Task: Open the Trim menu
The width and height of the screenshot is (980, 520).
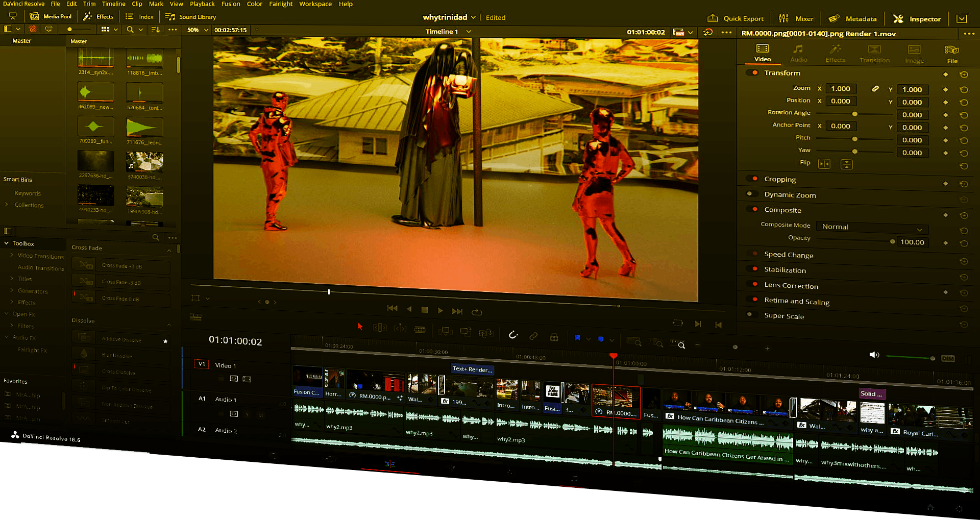Action: tap(89, 4)
